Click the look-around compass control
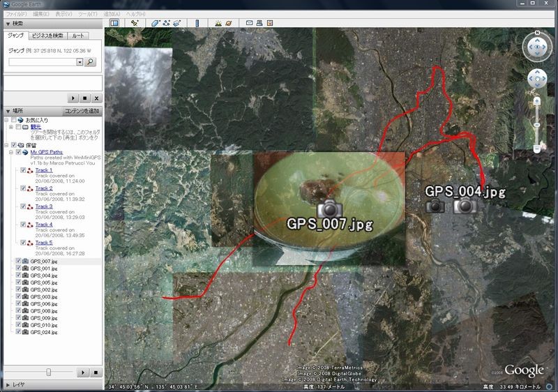 coord(537,47)
